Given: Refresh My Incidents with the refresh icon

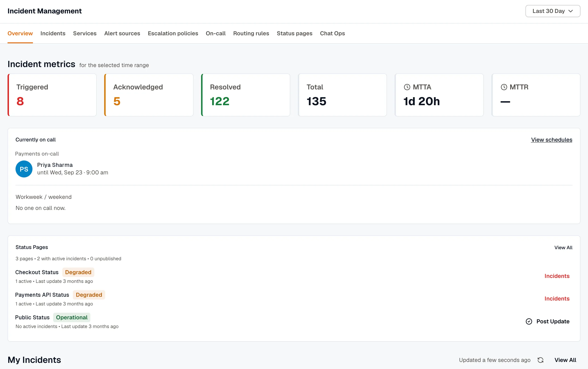Looking at the screenshot, I should [540, 360].
